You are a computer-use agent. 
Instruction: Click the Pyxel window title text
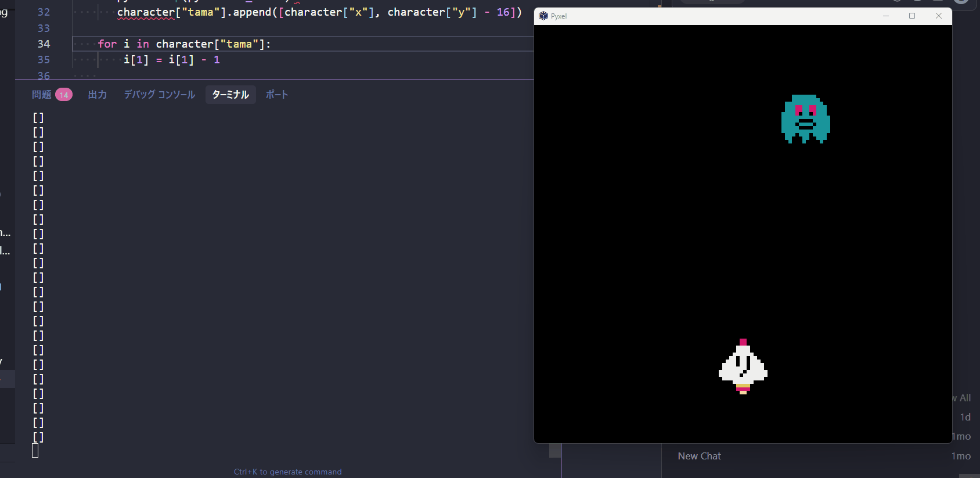point(559,16)
